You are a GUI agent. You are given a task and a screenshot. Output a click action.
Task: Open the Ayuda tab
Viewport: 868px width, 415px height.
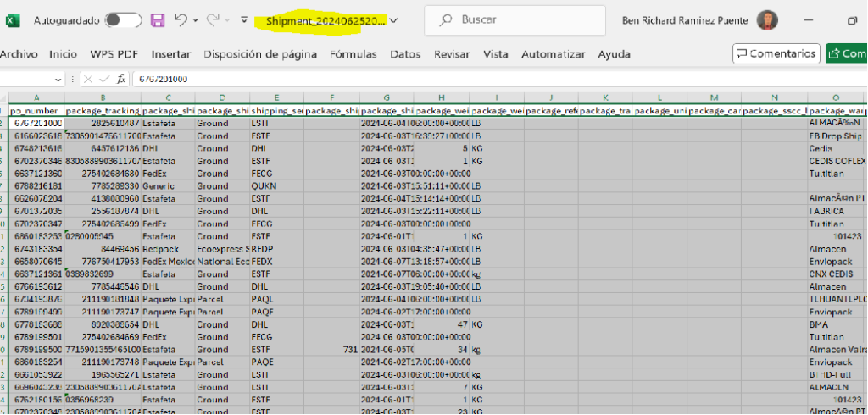point(614,54)
